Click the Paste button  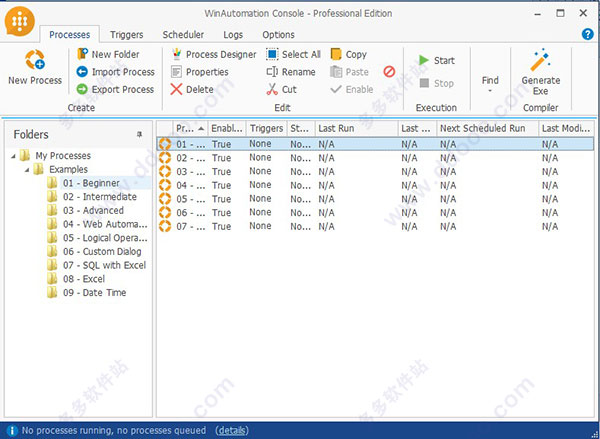[x=349, y=72]
